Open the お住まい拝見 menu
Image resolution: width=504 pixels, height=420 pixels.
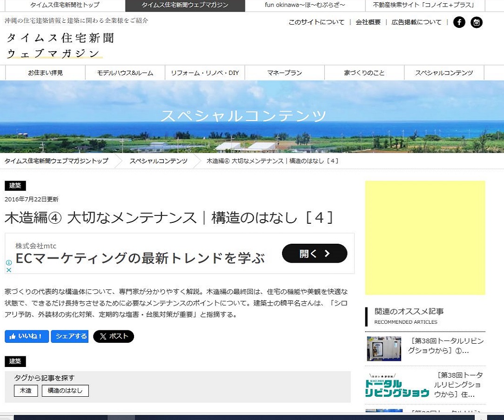45,73
